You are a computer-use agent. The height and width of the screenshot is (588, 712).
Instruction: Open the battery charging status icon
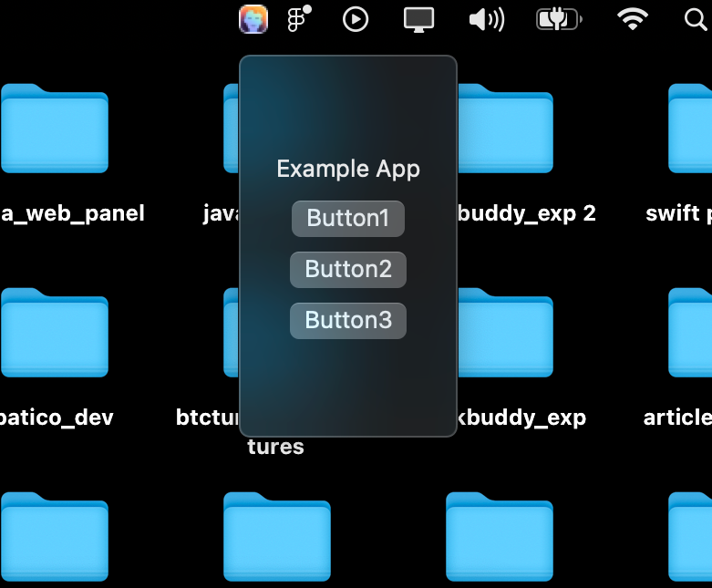point(559,19)
